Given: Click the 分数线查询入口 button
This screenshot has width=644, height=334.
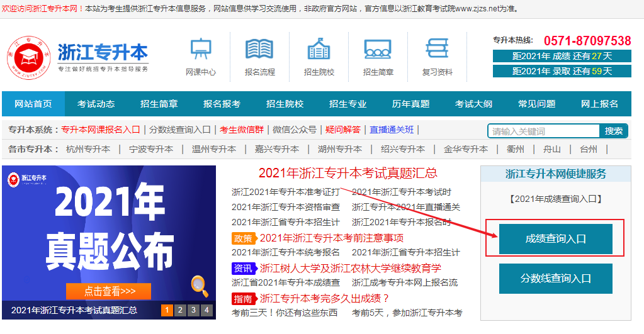Looking at the screenshot, I should point(555,279).
